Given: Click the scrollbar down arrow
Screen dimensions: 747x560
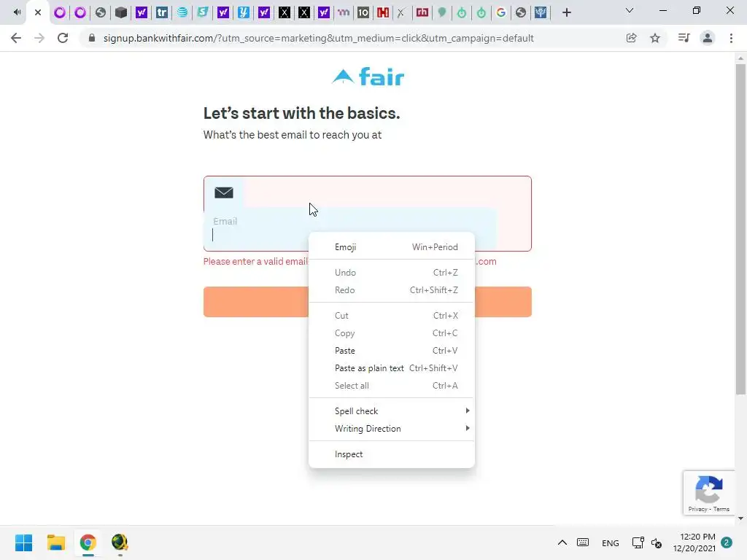Looking at the screenshot, I should point(740,518).
